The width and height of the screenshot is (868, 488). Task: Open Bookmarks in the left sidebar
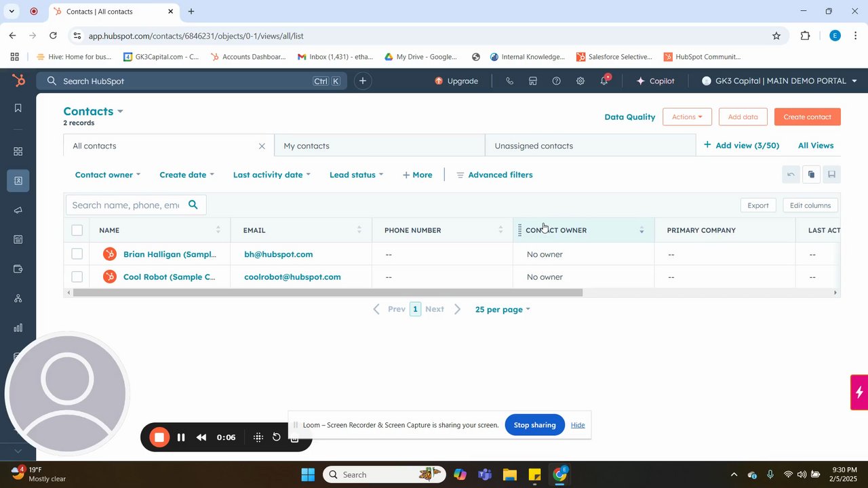coord(18,108)
